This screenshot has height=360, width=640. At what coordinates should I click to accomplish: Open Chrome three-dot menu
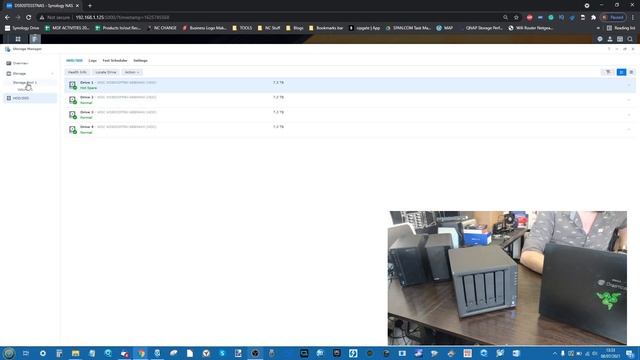[633, 18]
